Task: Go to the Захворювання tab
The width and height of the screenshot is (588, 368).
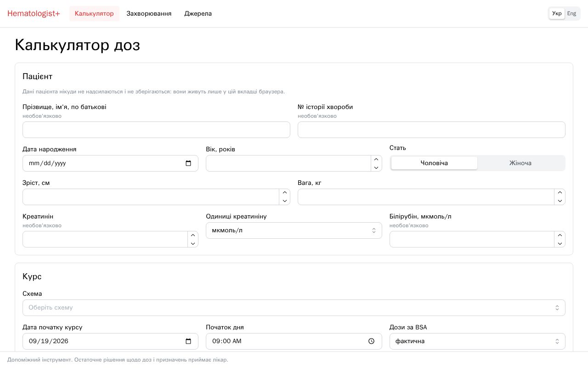Action: tap(149, 13)
